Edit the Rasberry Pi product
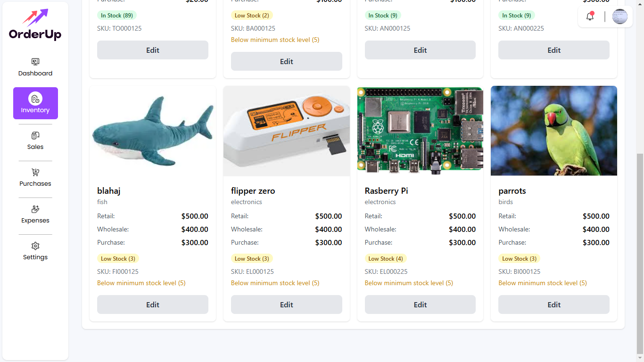This screenshot has height=362, width=644. pos(420,304)
